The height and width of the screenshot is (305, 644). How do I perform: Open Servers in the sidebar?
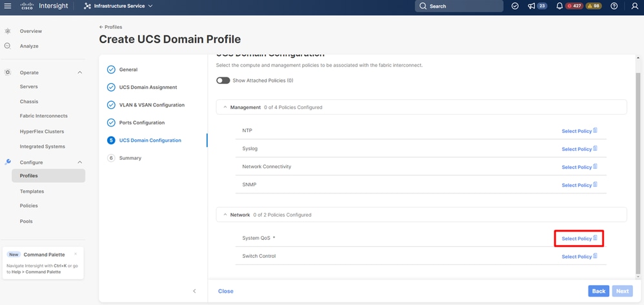29,86
